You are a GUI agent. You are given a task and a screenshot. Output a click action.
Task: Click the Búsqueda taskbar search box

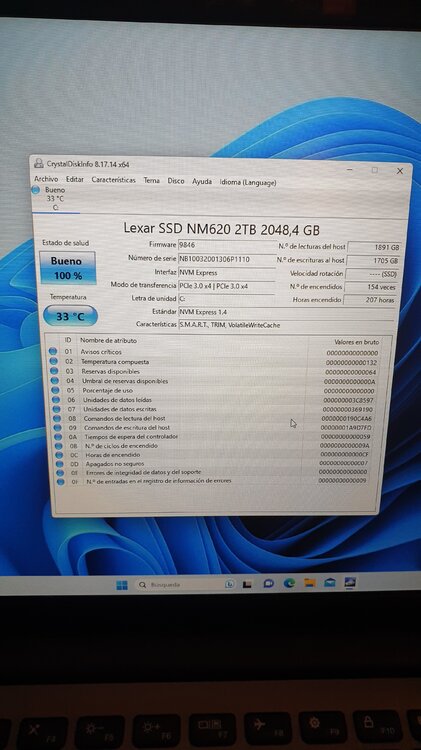(178, 585)
